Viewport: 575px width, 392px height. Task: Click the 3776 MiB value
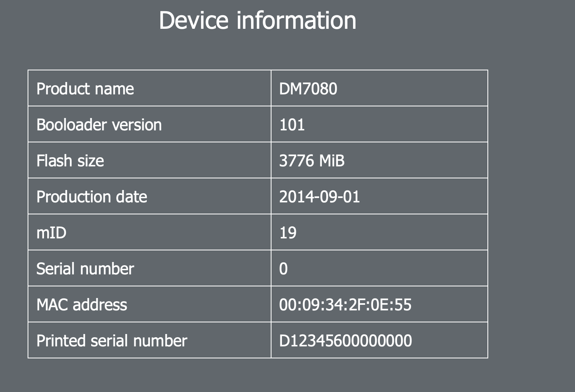click(x=311, y=161)
